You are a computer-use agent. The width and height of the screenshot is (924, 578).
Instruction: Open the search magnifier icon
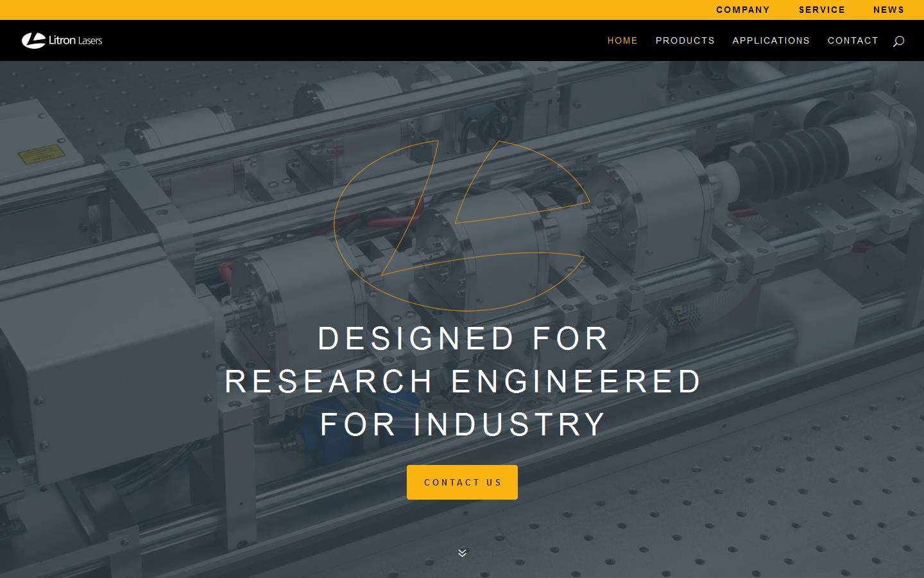tap(898, 41)
